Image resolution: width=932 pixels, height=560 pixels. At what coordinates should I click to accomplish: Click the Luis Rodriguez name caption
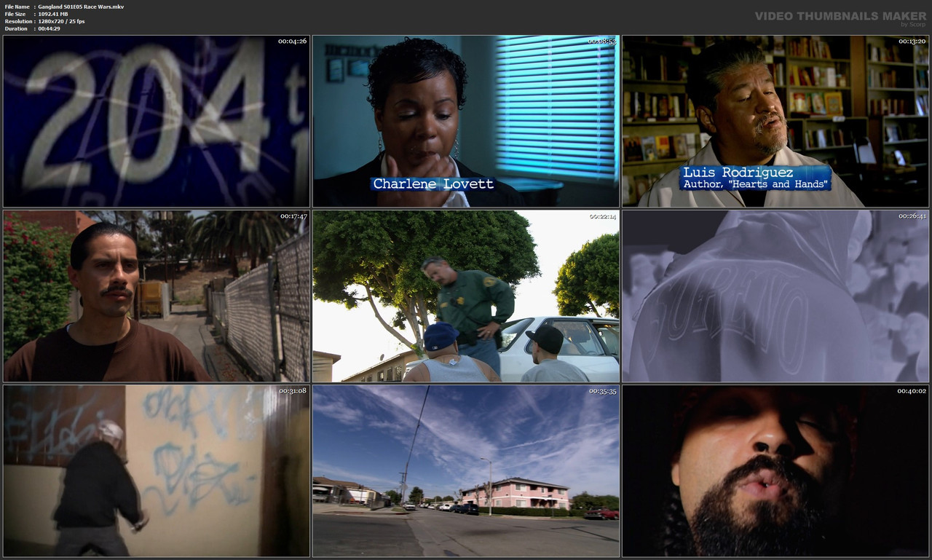(x=738, y=173)
